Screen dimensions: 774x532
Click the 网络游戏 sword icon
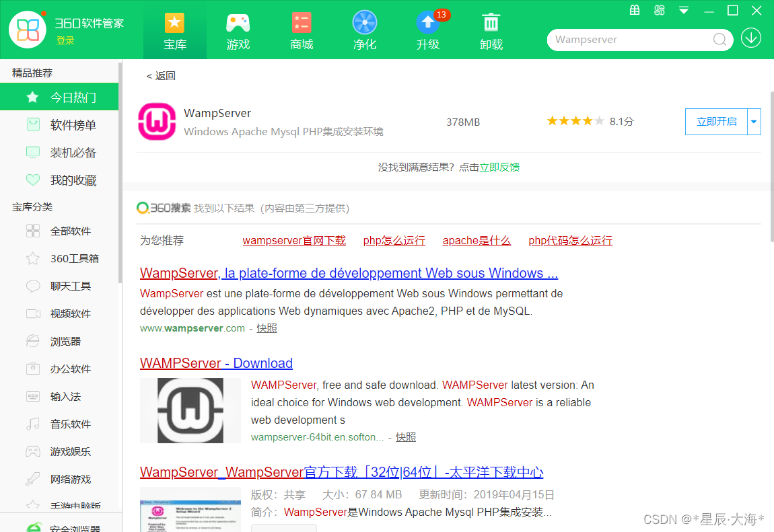point(33,480)
